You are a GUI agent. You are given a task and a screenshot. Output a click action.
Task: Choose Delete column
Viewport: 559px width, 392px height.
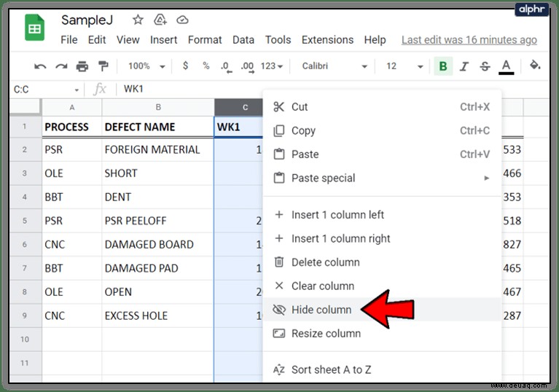(x=381, y=262)
